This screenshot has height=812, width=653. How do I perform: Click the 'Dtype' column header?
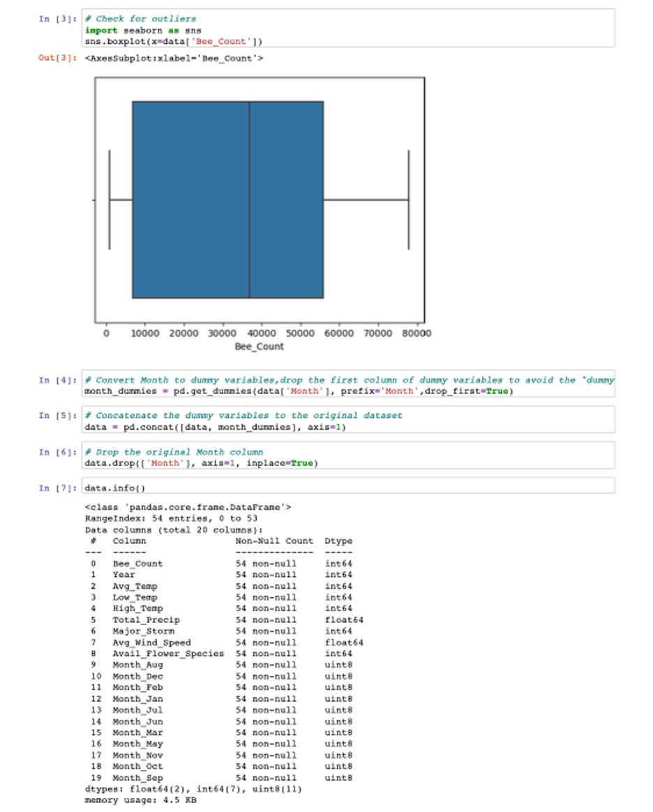click(x=338, y=541)
